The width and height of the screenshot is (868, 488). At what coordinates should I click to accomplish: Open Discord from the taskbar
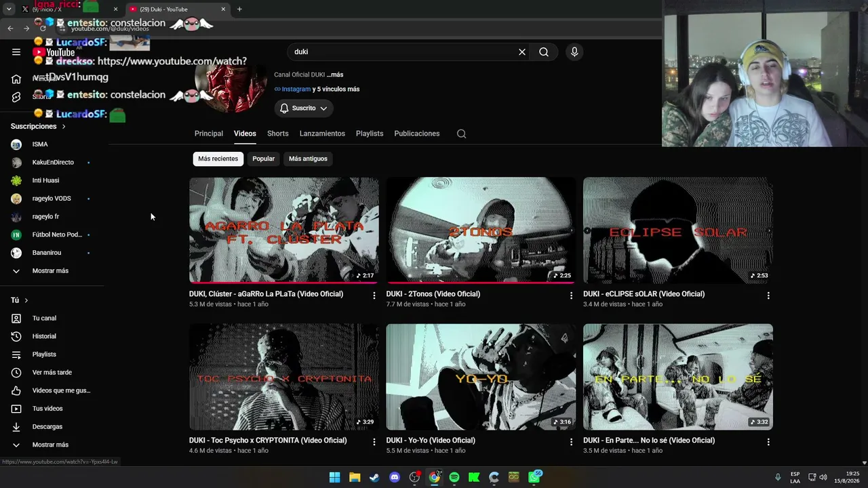[395, 477]
